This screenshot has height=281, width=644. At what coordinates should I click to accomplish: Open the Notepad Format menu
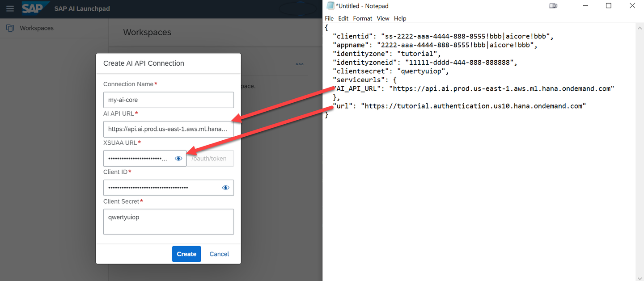362,18
